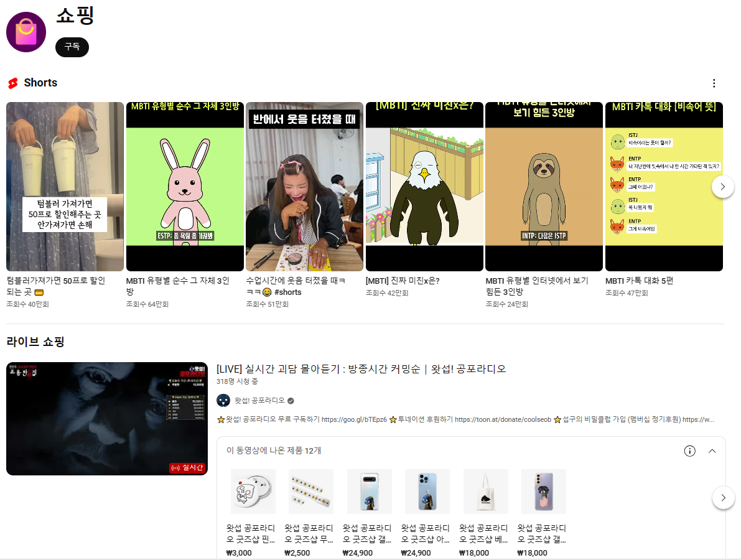Open the pink rabbit MBTI Shorts thumbnail

[x=185, y=187]
